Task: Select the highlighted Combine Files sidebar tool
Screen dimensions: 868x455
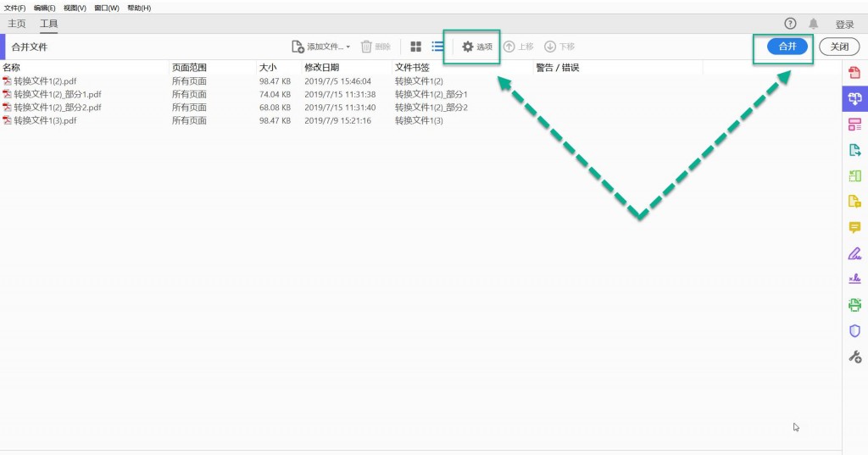Action: point(854,98)
